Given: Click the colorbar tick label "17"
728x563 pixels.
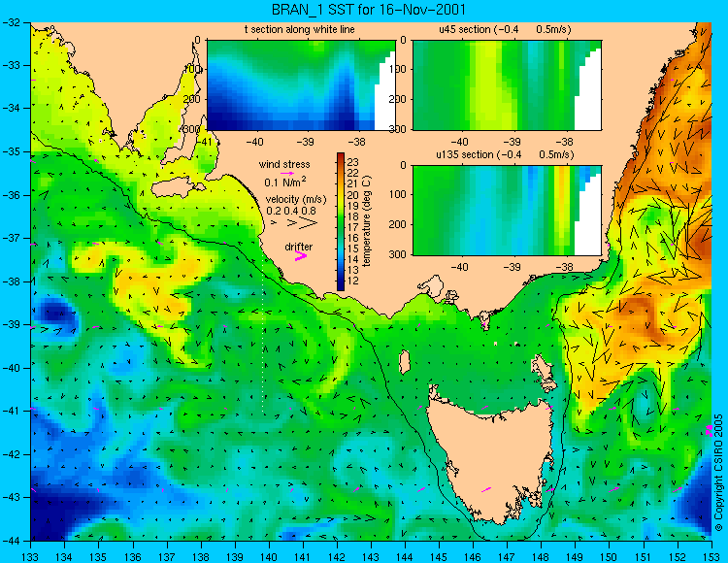Looking at the screenshot, I should 353,227.
